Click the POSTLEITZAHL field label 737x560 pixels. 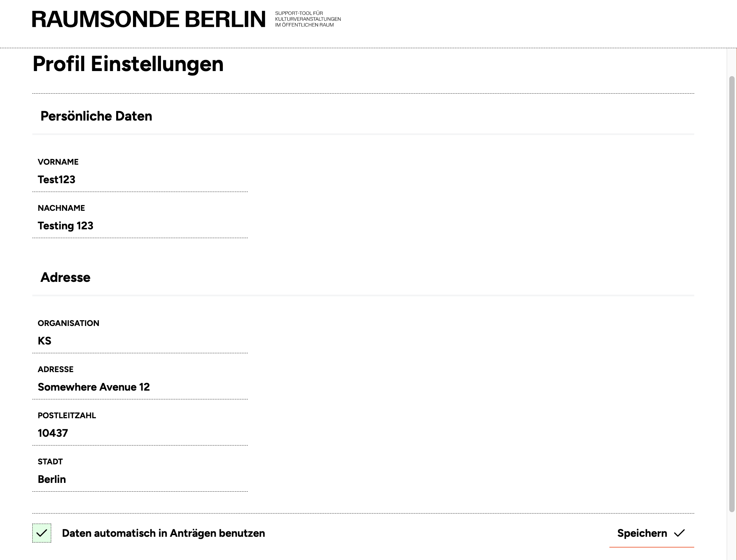[67, 416]
